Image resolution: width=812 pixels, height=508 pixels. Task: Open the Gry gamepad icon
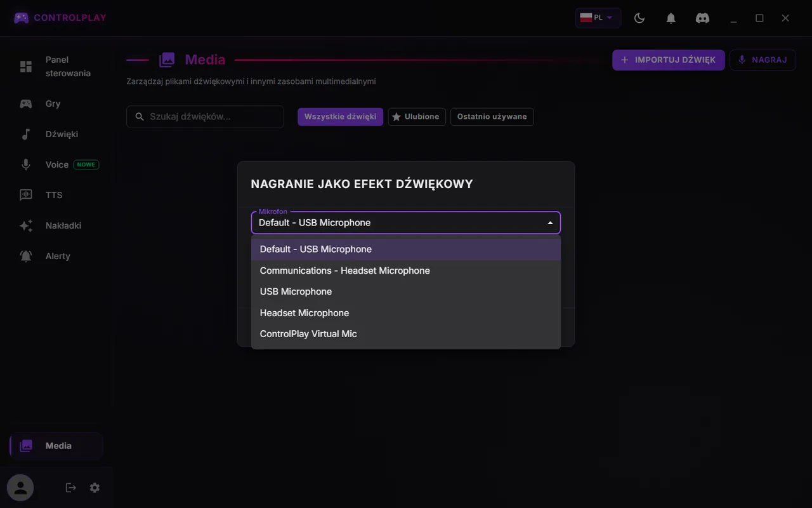[26, 104]
